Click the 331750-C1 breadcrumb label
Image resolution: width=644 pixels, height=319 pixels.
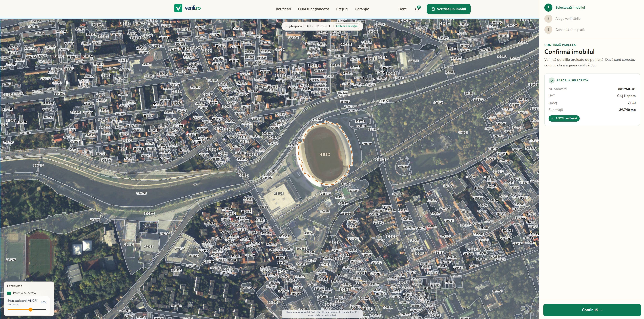tap(322, 26)
